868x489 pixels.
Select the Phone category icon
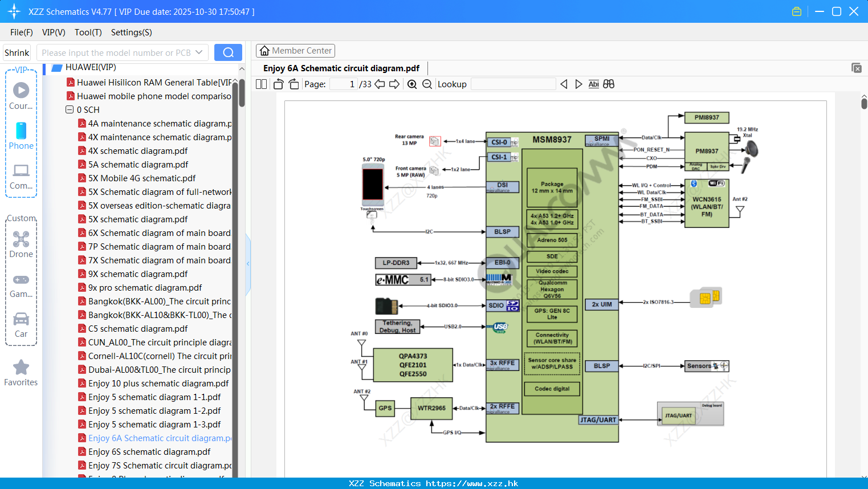(x=21, y=136)
